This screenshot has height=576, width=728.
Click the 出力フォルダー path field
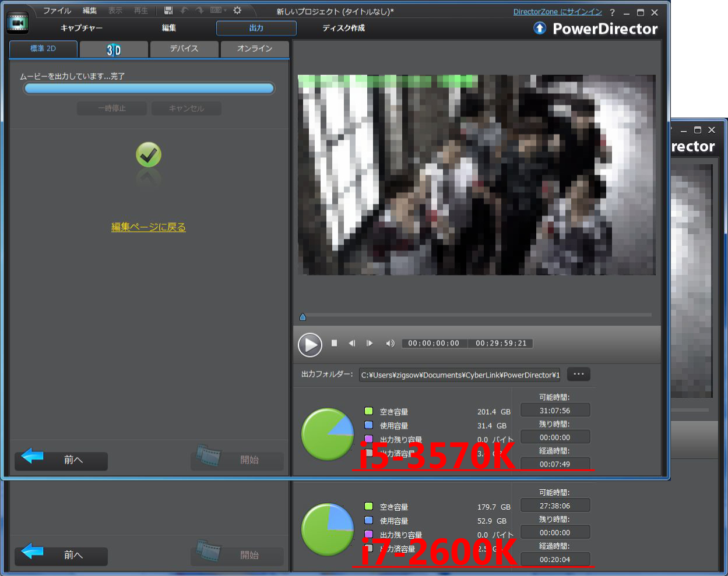pos(459,375)
